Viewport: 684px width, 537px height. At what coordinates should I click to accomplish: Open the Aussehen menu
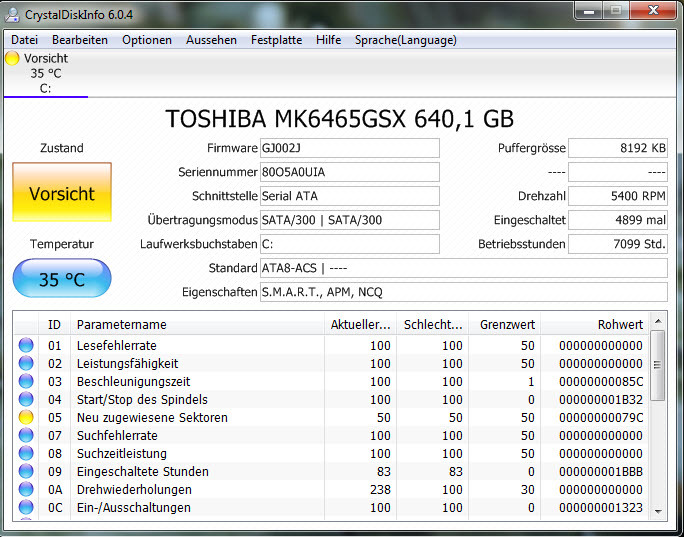click(211, 40)
